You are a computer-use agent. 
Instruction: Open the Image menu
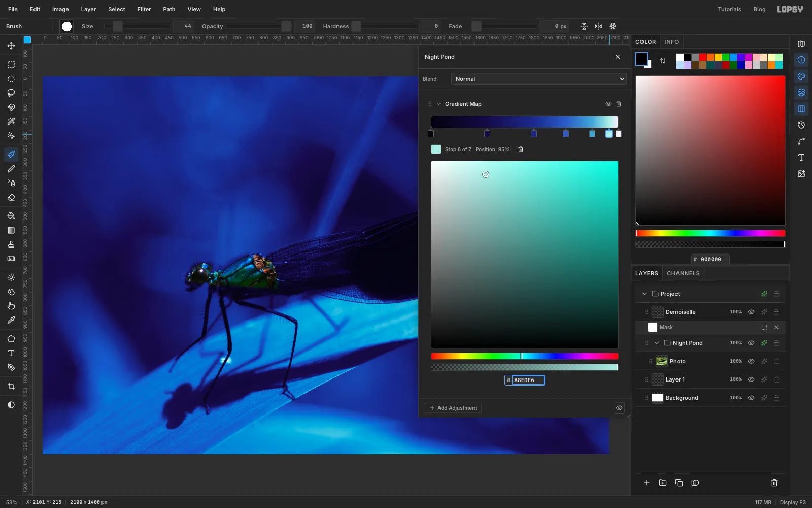point(60,9)
